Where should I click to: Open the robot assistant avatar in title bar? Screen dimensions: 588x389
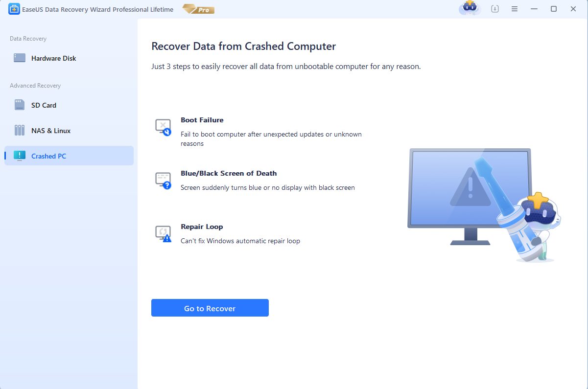470,9
